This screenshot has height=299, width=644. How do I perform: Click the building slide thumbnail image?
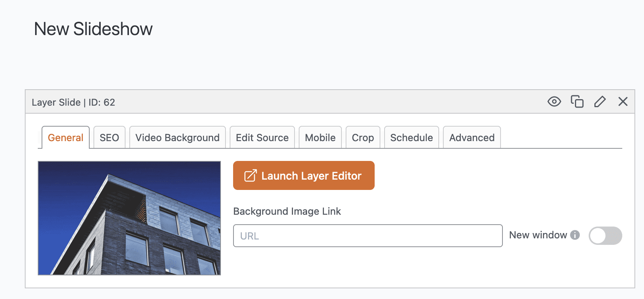tap(129, 218)
